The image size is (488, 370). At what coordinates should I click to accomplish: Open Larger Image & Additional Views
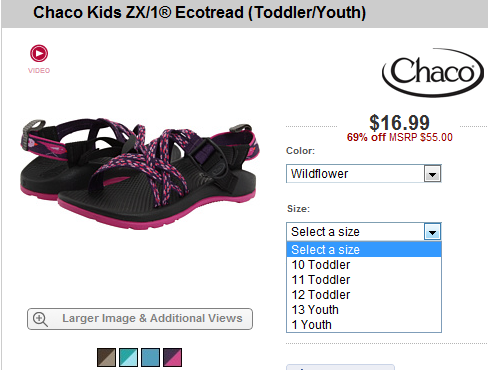point(140,319)
